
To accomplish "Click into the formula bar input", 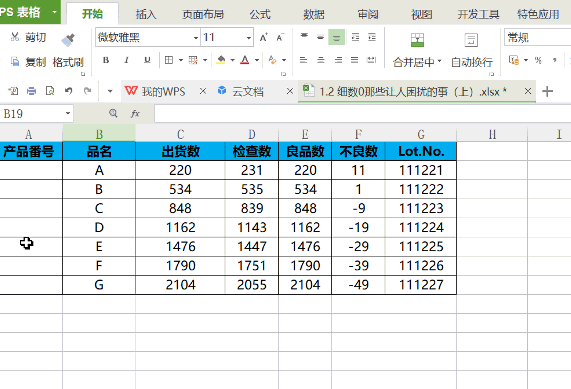I will click(x=362, y=114).
